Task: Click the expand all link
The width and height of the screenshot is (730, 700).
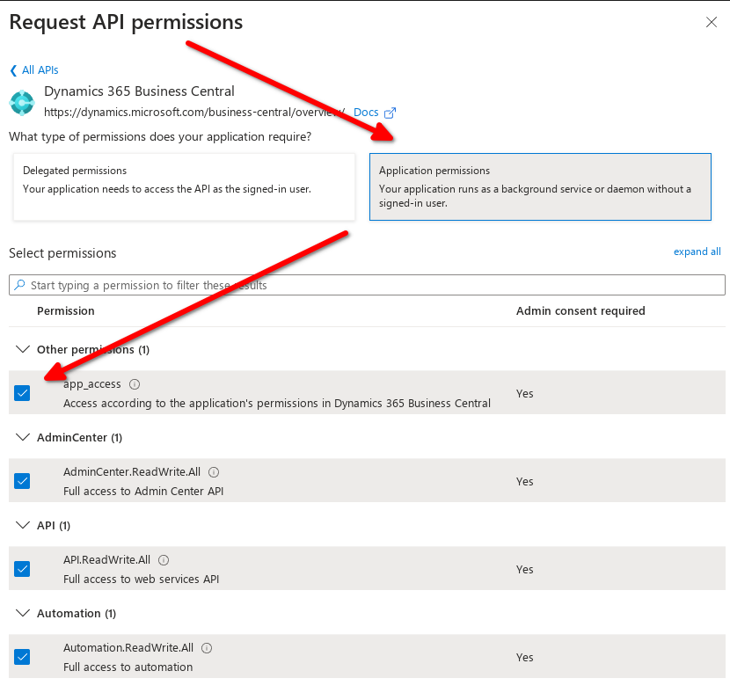Action: (x=697, y=252)
